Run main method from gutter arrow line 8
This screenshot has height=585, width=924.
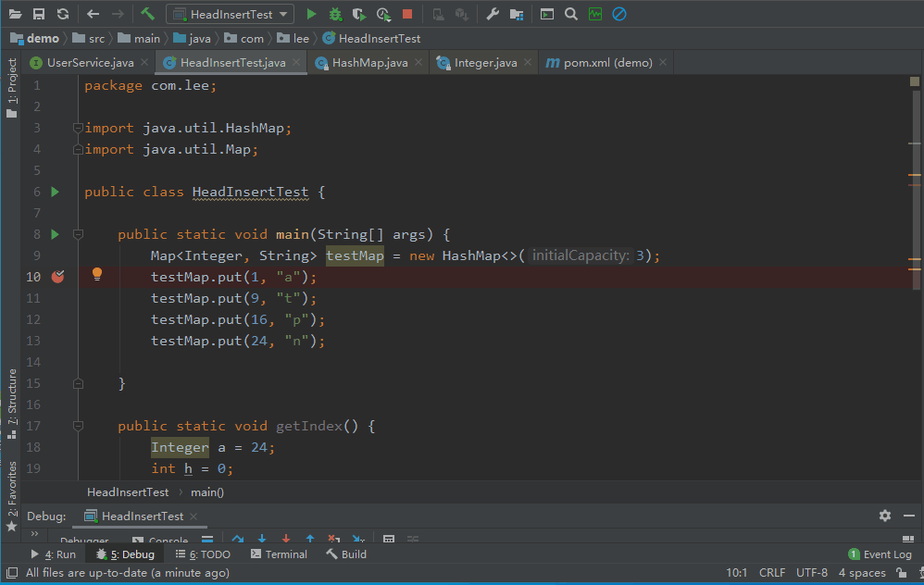(x=55, y=234)
